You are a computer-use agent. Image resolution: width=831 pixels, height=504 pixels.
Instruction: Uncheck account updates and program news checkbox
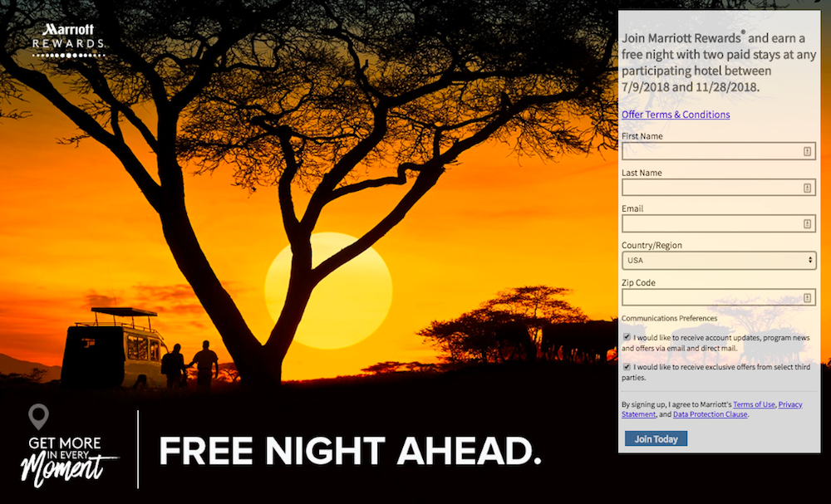tap(627, 337)
